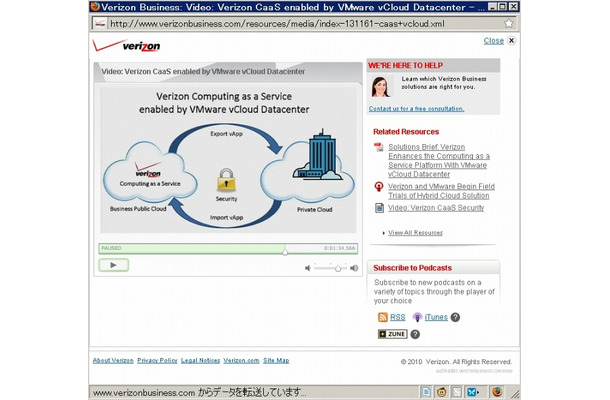The height and width of the screenshot is (400, 610).
Task: Click the WE'RE HERE TO HELP heading
Action: (405, 65)
